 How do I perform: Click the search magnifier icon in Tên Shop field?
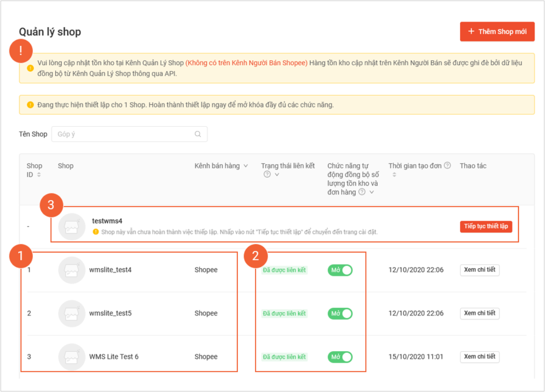[x=197, y=134]
